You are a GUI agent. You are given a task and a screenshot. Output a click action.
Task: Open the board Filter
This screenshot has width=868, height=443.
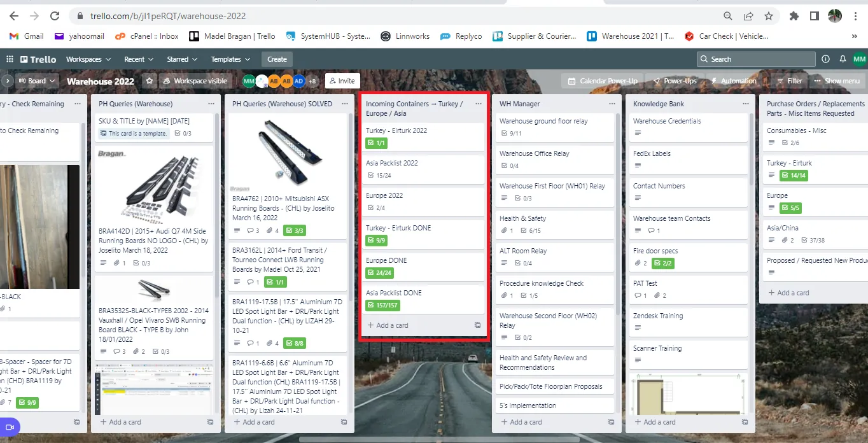coord(789,81)
